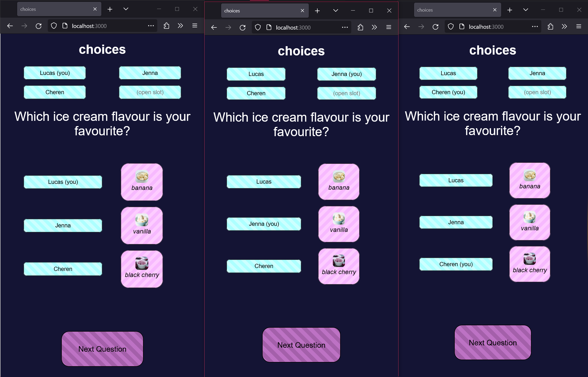Open extensions puzzle icon in right browser

[x=550, y=27]
